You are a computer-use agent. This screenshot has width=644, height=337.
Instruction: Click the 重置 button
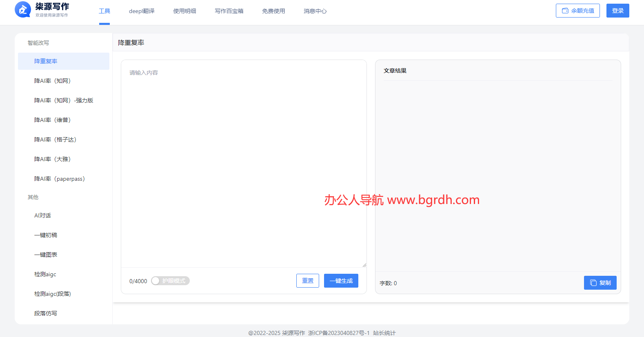pyautogui.click(x=307, y=281)
